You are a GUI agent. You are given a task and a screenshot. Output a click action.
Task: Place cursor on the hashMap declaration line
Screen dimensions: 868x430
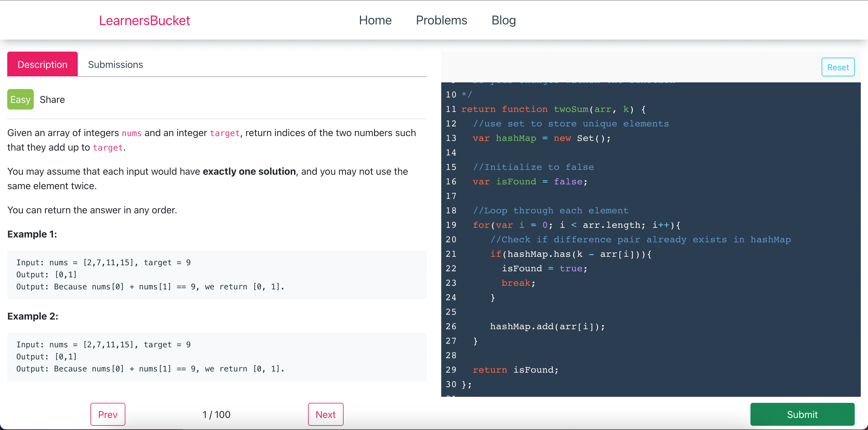539,138
